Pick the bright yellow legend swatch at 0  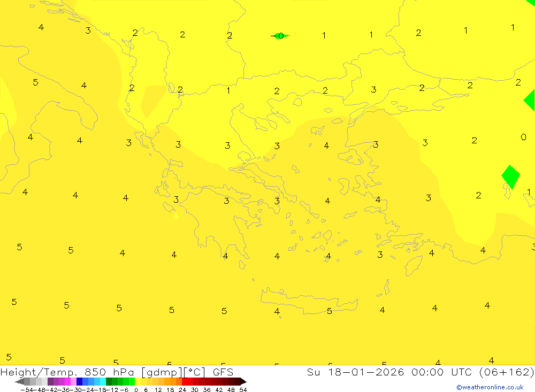pyautogui.click(x=138, y=381)
